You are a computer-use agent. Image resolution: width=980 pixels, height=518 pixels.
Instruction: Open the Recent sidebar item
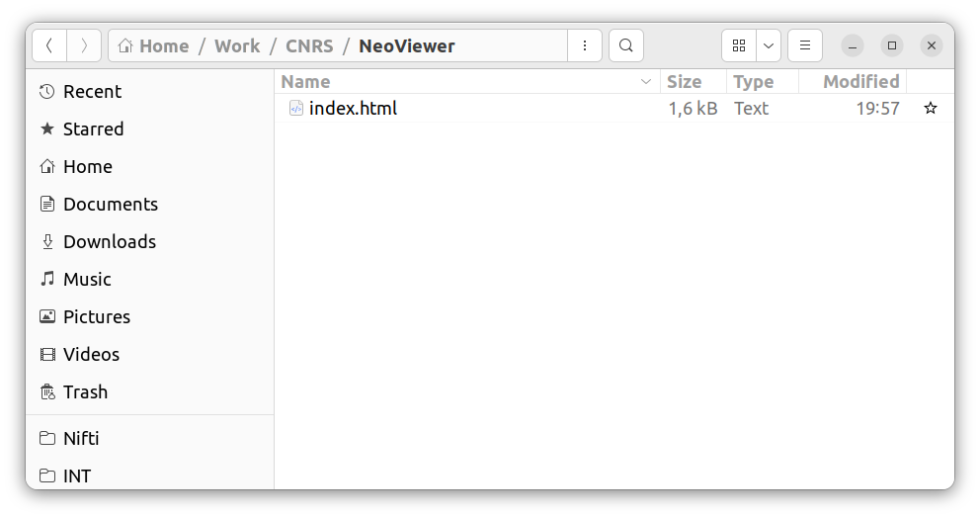point(92,92)
